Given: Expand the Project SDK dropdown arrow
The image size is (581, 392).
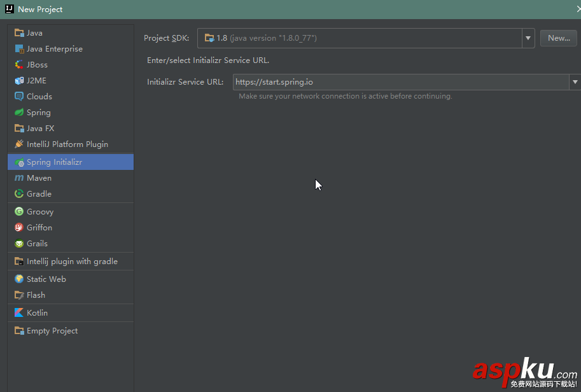Looking at the screenshot, I should coord(528,38).
